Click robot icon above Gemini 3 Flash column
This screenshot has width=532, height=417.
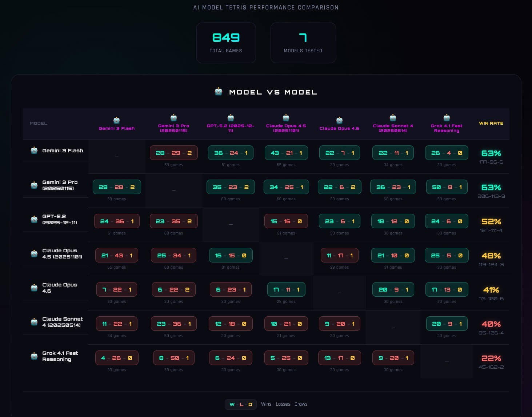pos(117,120)
